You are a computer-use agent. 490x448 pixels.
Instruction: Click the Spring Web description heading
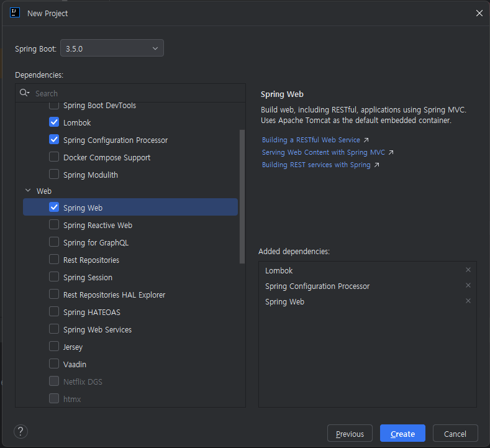282,94
